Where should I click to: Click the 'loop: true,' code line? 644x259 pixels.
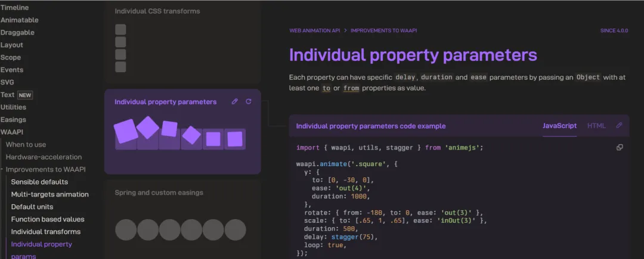point(326,245)
